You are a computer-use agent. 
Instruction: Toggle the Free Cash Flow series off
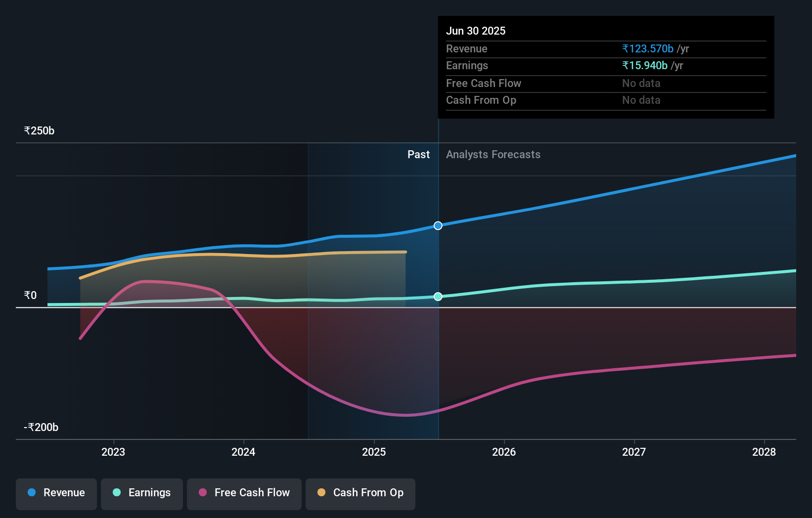(244, 493)
